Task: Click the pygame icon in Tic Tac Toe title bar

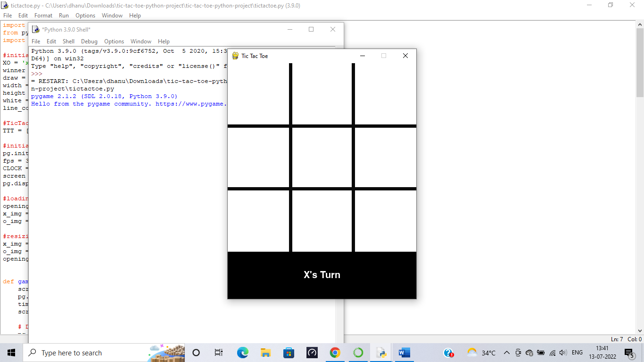Action: [234, 56]
